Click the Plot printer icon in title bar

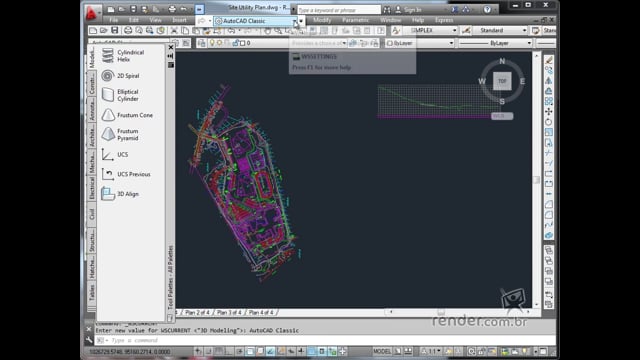tap(172, 9)
